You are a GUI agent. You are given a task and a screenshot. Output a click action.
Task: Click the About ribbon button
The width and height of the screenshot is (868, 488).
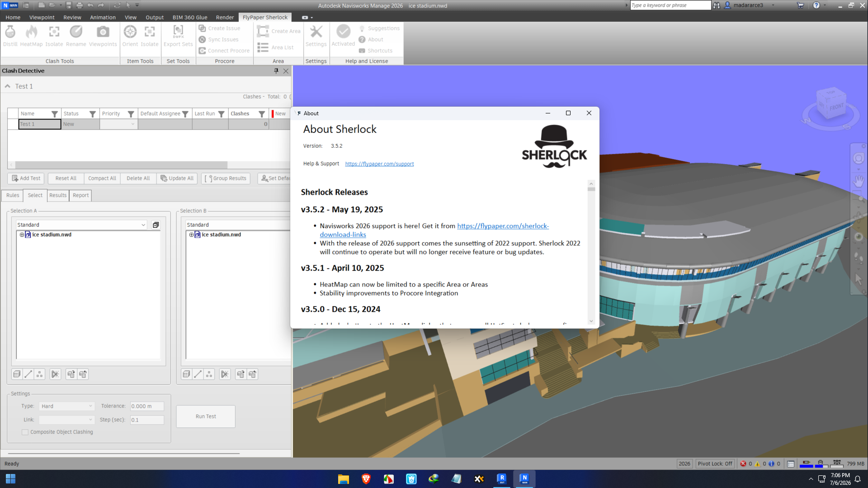pos(371,39)
